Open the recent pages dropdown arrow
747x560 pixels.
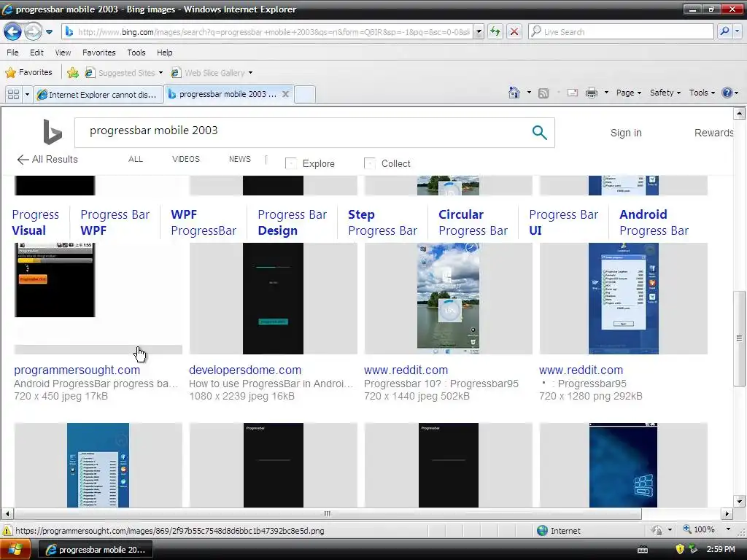(x=49, y=32)
